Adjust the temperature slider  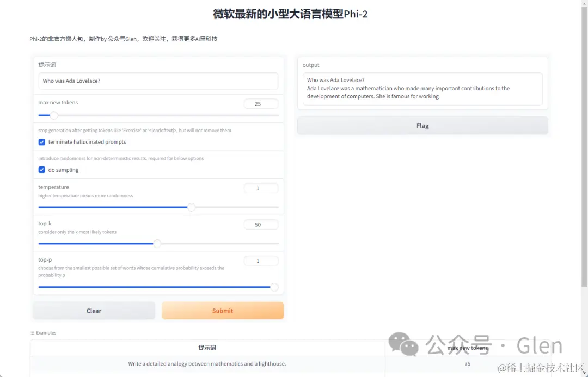pos(191,207)
